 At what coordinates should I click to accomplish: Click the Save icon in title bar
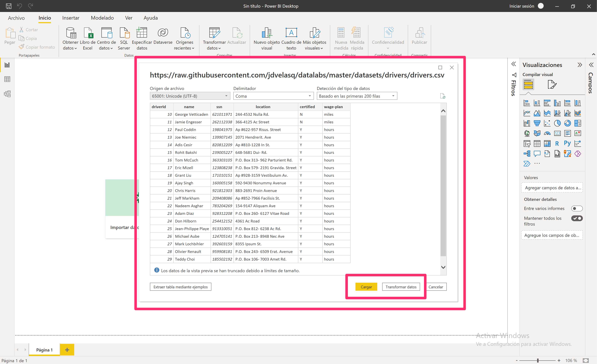(x=9, y=6)
